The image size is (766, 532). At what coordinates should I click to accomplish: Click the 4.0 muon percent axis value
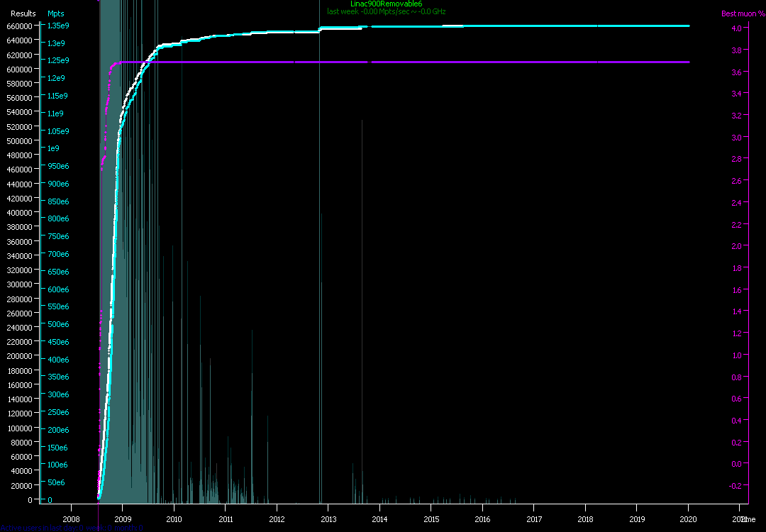click(736, 28)
